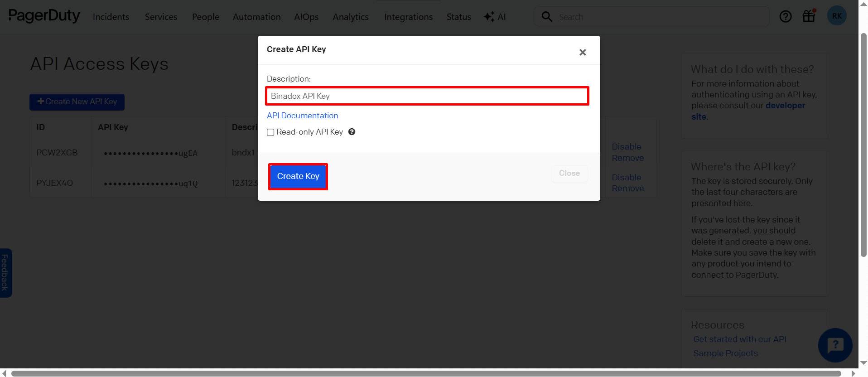Image resolution: width=868 pixels, height=377 pixels.
Task: Close the Create API Key dialog with X
Action: click(x=583, y=52)
